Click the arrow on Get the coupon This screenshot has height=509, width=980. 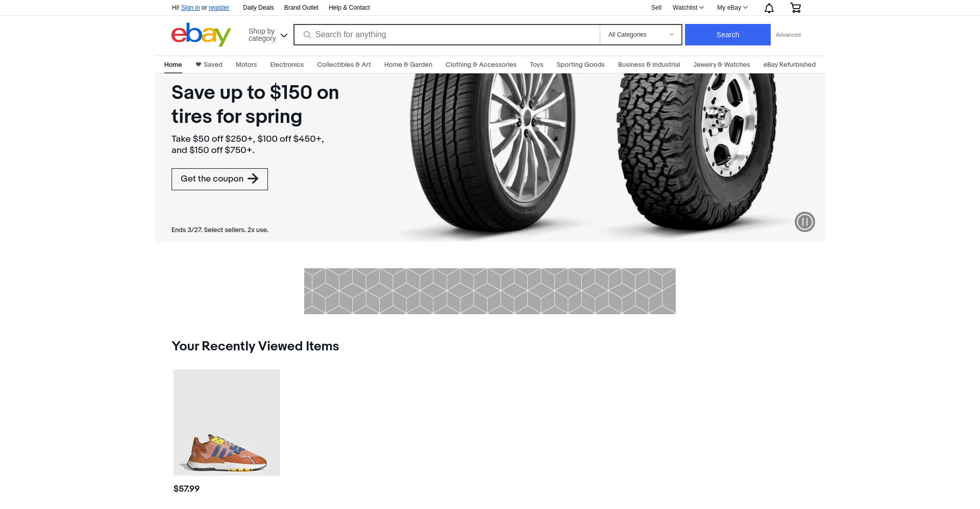(x=253, y=179)
